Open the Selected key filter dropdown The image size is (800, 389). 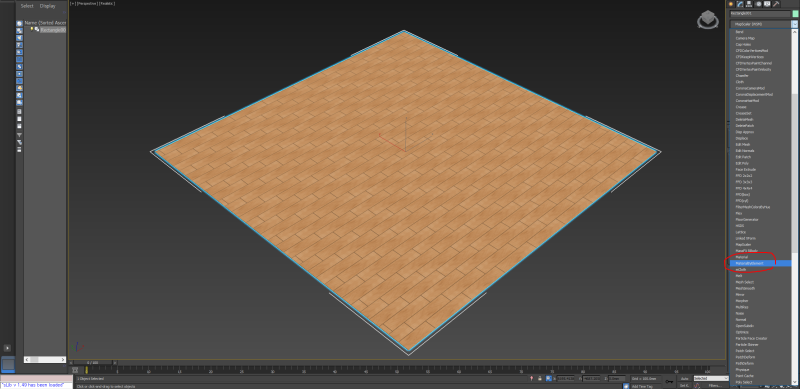pyautogui.click(x=711, y=378)
